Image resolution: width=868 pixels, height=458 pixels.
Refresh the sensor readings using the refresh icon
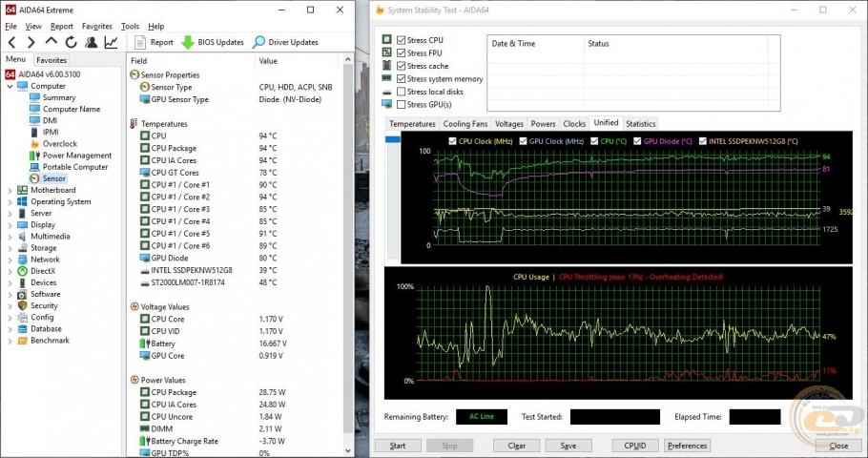click(71, 42)
